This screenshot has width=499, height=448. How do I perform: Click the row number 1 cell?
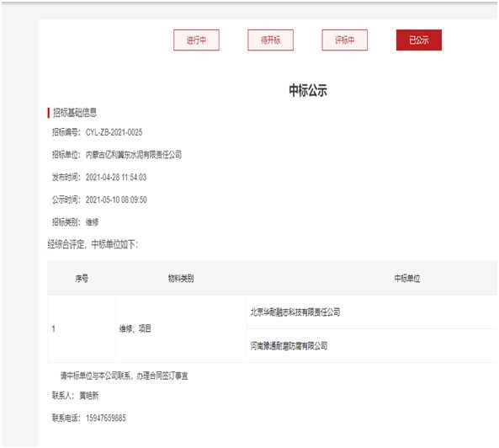pos(54,329)
